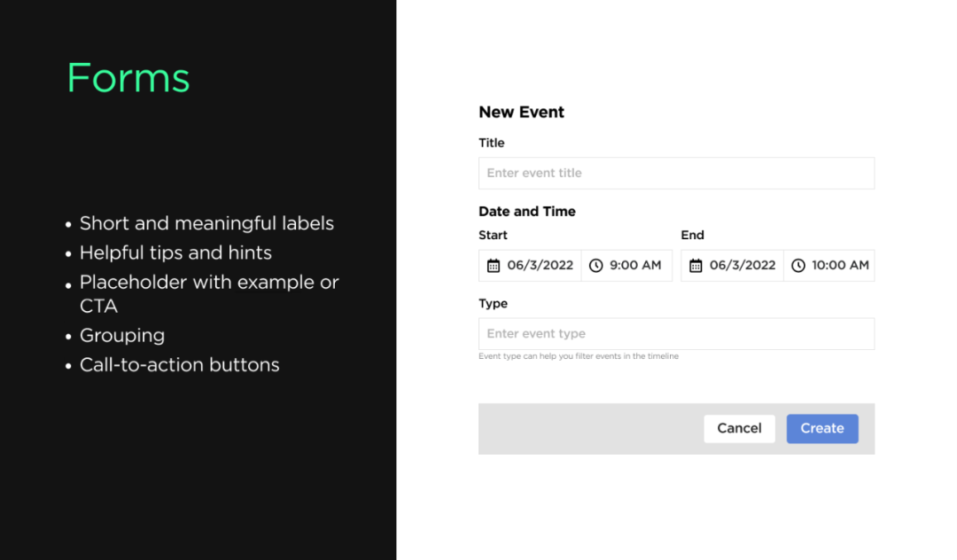Click the clock icon beside 9:00 AM
The width and height of the screenshot is (957, 560).
coord(596,266)
